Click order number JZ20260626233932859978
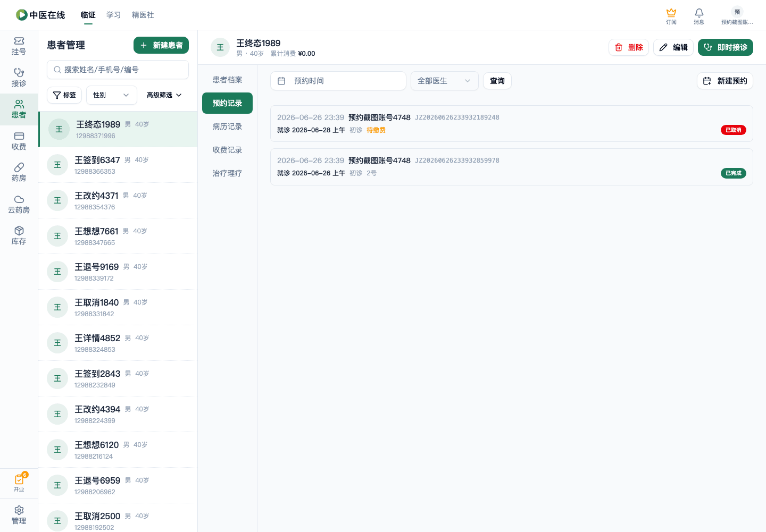Viewport: 766px width, 532px height. (457, 161)
